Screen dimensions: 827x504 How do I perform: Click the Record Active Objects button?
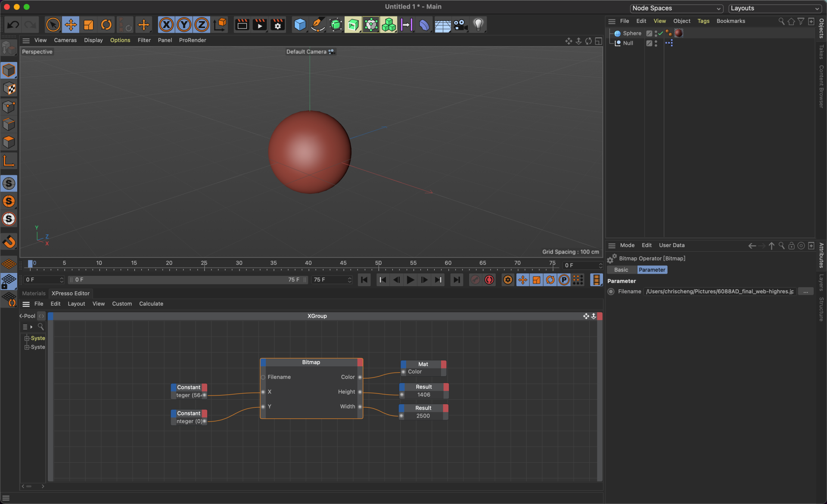[x=475, y=280]
